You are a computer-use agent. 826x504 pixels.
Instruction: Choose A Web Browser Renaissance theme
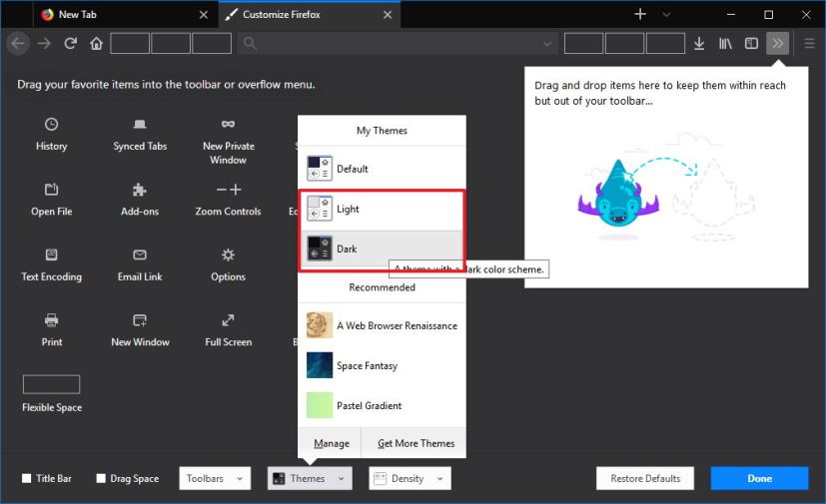pyautogui.click(x=382, y=325)
